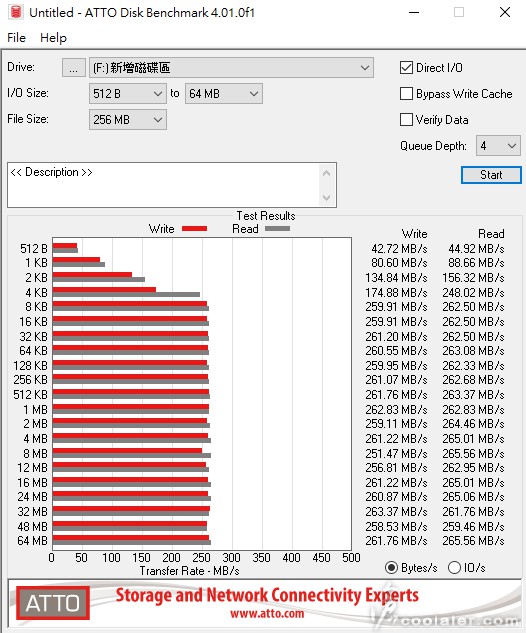Close the ATTO Disk Benchmark window
526x633 pixels.
(505, 12)
